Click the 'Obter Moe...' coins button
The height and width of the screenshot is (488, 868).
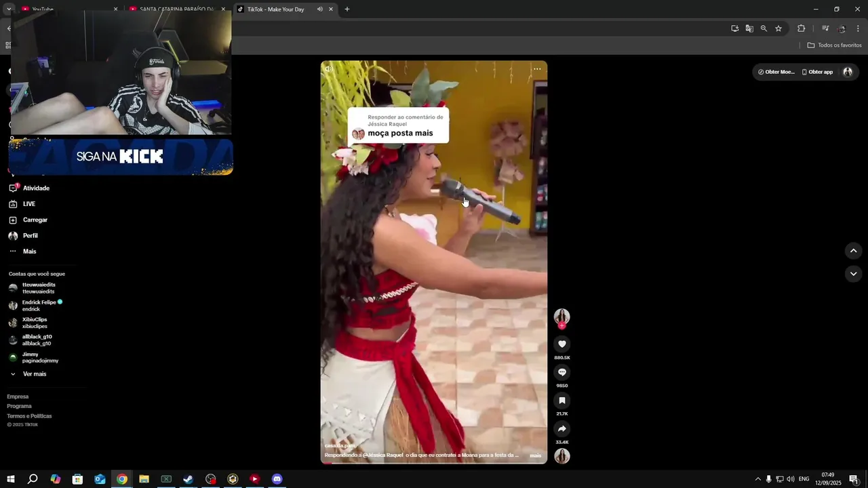776,72
